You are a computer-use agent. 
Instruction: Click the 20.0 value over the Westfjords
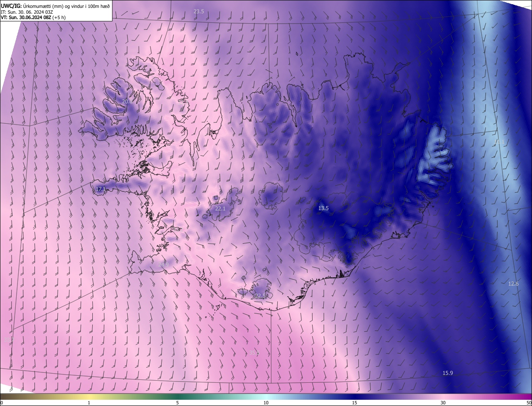point(127,101)
